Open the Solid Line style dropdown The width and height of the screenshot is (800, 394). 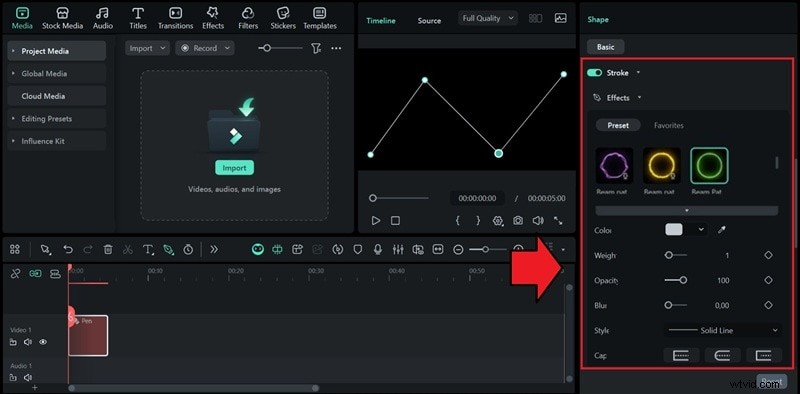pyautogui.click(x=722, y=330)
